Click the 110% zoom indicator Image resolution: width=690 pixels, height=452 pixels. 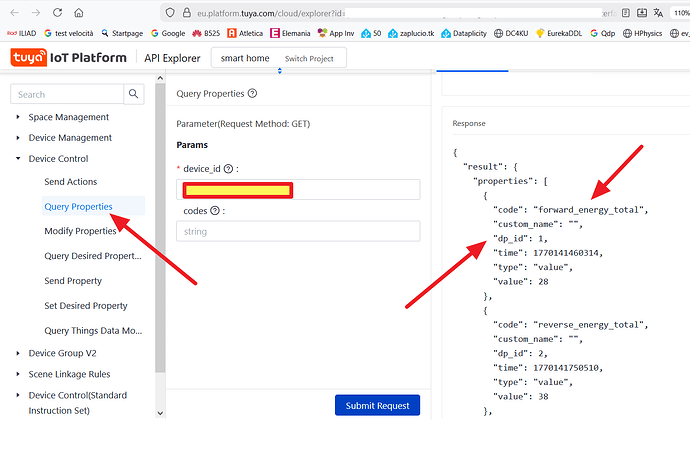point(681,13)
